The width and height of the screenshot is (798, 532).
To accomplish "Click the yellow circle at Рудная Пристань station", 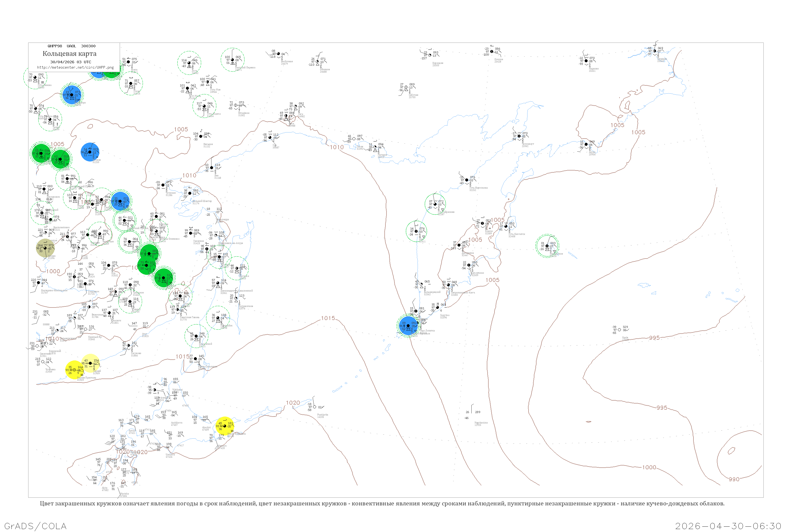I will 74,370.
